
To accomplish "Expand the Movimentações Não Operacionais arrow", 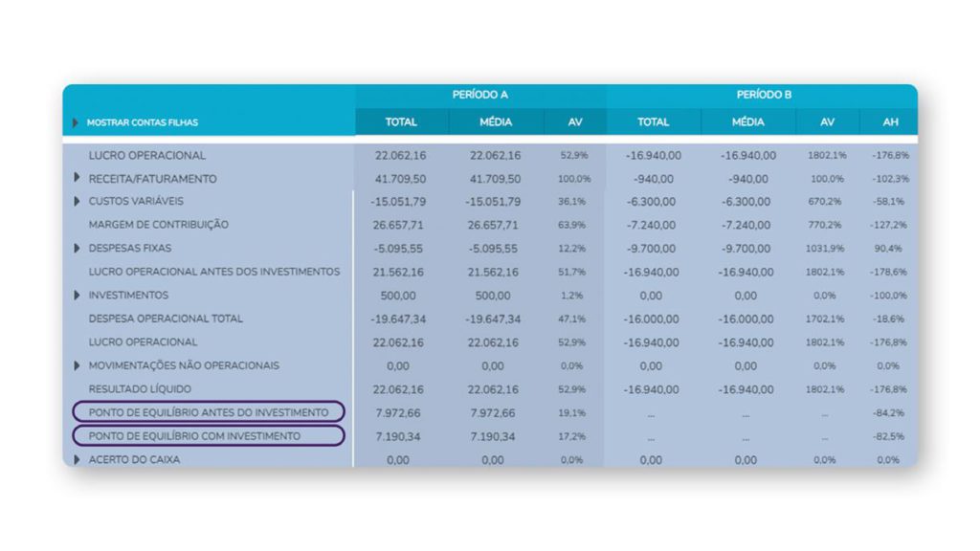I will (77, 365).
